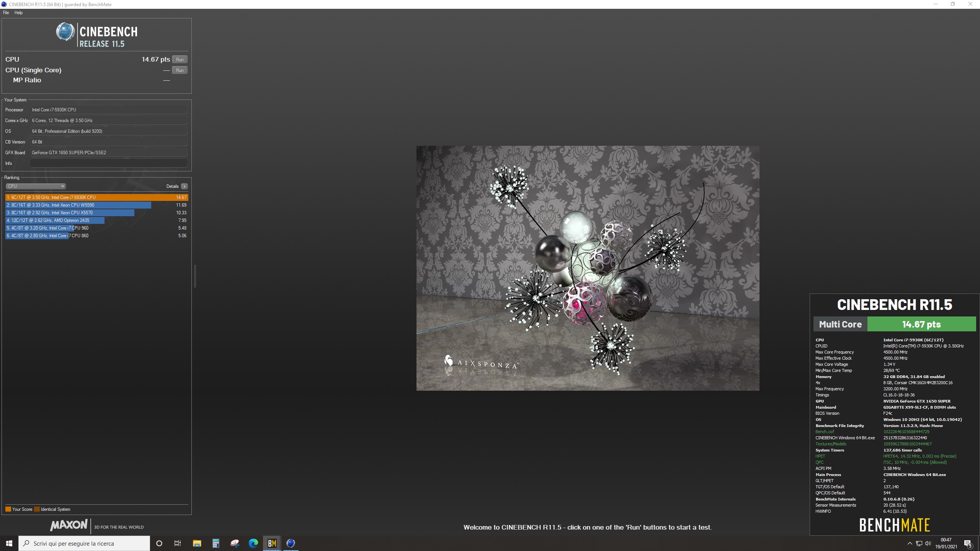Viewport: 980px width, 551px height.
Task: Select ranking row Intel Core i7 CPU 960
Action: (97, 228)
